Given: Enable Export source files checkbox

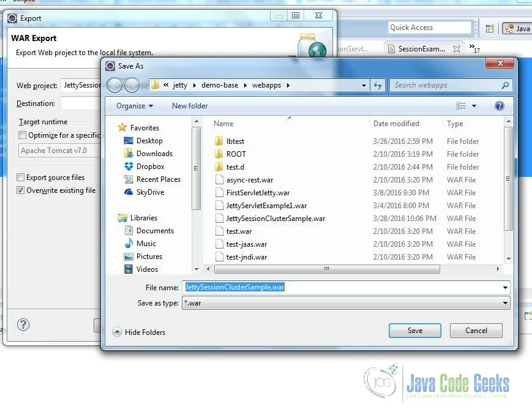Looking at the screenshot, I should click(x=21, y=177).
